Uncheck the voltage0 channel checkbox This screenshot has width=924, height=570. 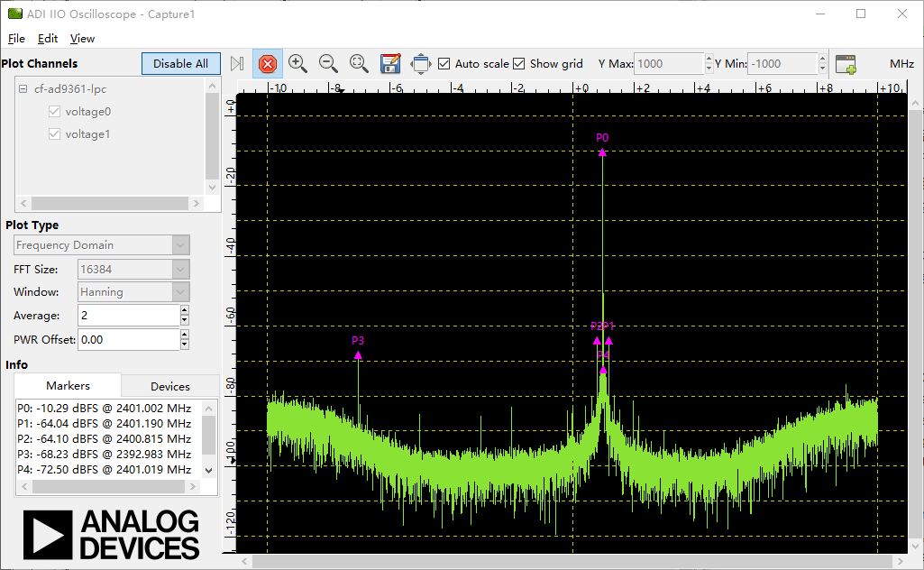point(54,112)
